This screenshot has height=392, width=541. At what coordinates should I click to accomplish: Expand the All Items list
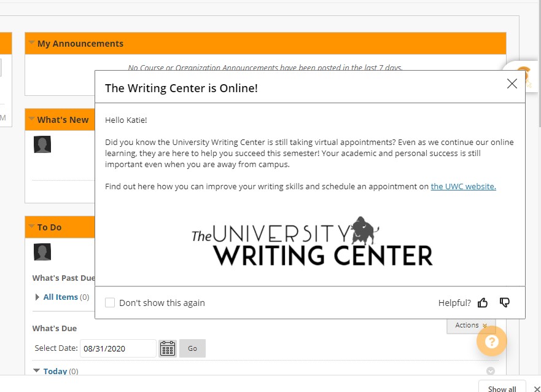pyautogui.click(x=36, y=296)
